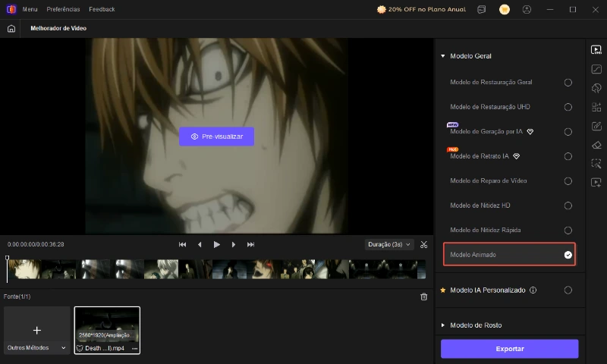The height and width of the screenshot is (364, 607).
Task: Open the AI portrait head sidebar tool
Action: 596,88
